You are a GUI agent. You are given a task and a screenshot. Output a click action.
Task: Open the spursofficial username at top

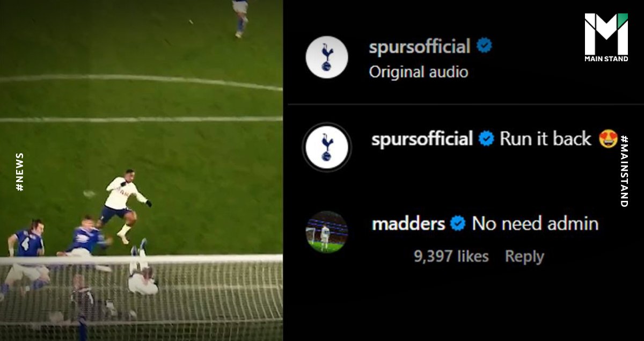point(420,46)
